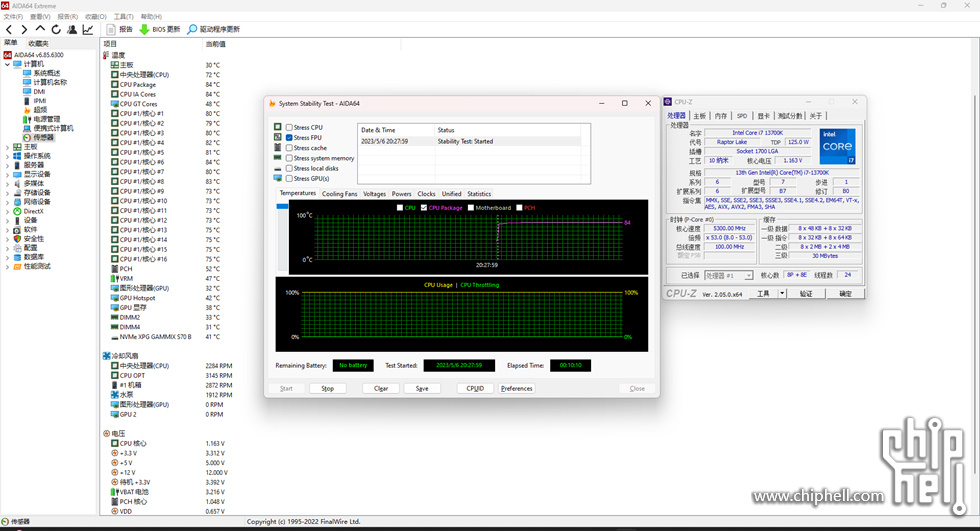Click 驱动程序更新 driver update button

pos(214,29)
